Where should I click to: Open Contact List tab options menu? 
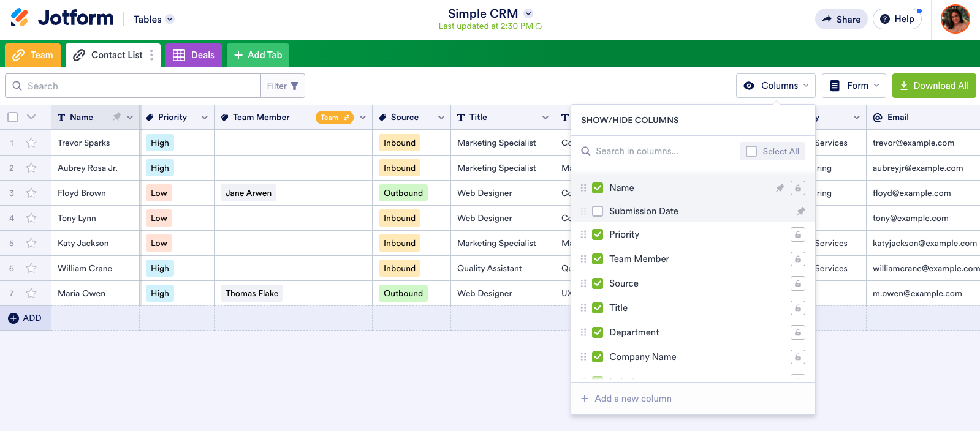coord(151,55)
